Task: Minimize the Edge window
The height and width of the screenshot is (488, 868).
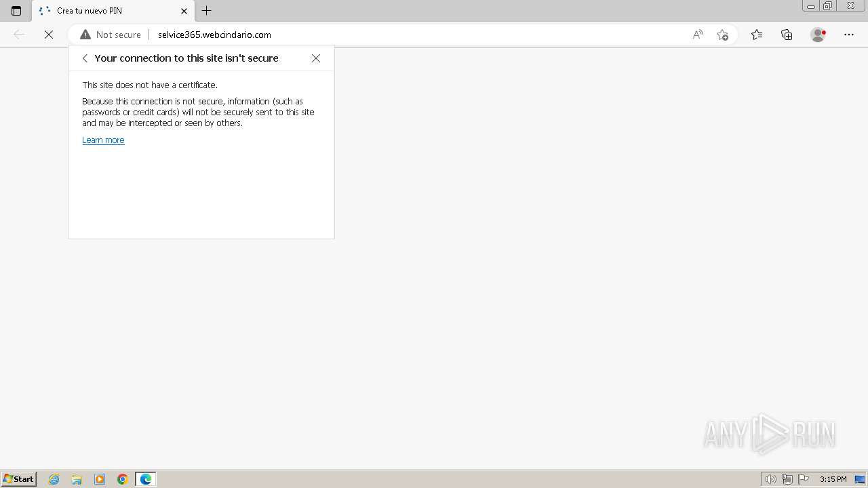Action: (811, 6)
